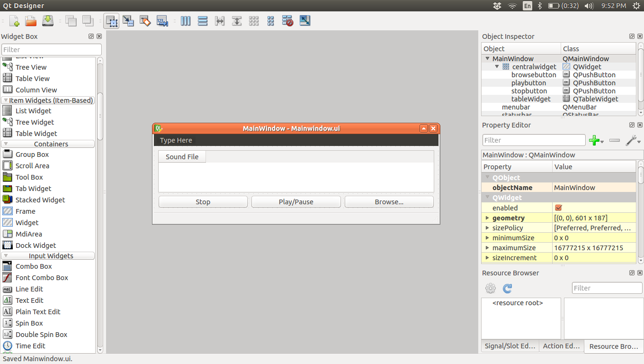
Task: Collapse centralwidget in the Object Inspector
Action: (x=496, y=66)
